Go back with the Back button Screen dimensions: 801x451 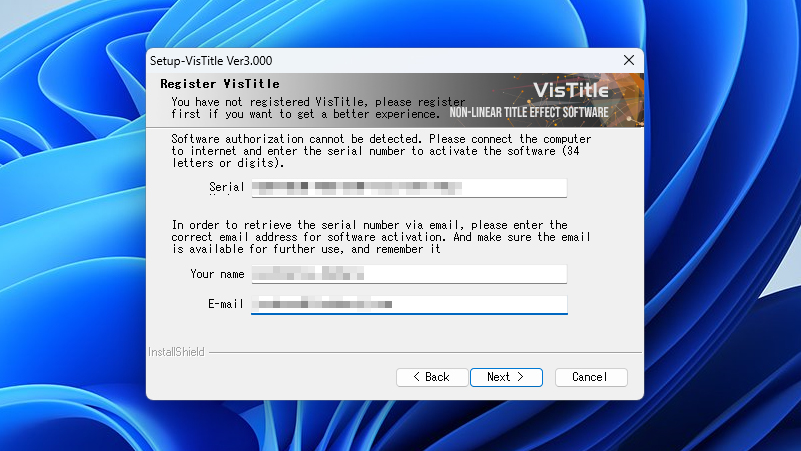432,377
